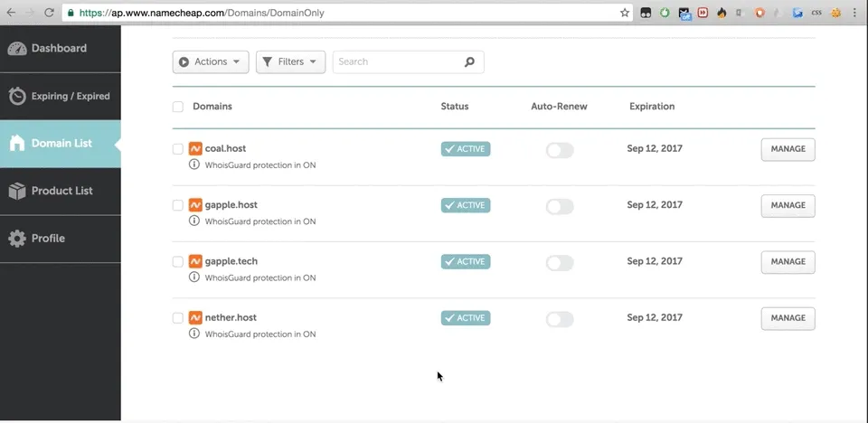Enable auto-renew for gapple.host
The width and height of the screenshot is (868, 423).
tap(560, 207)
